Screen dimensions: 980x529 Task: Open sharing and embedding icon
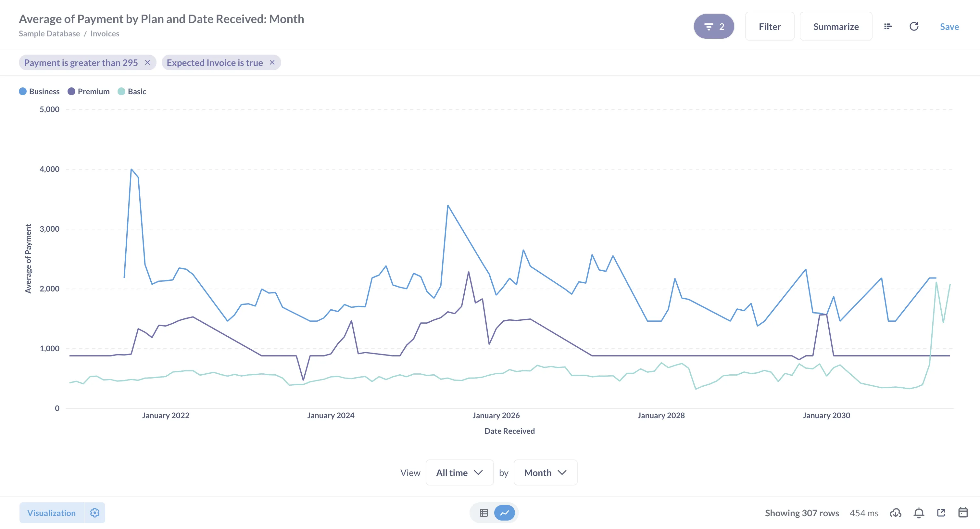[x=941, y=513]
